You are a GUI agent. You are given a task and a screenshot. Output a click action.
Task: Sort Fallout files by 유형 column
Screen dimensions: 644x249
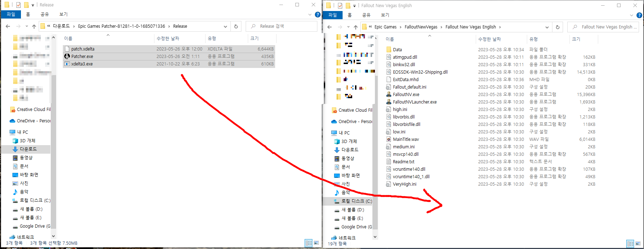(x=548, y=39)
